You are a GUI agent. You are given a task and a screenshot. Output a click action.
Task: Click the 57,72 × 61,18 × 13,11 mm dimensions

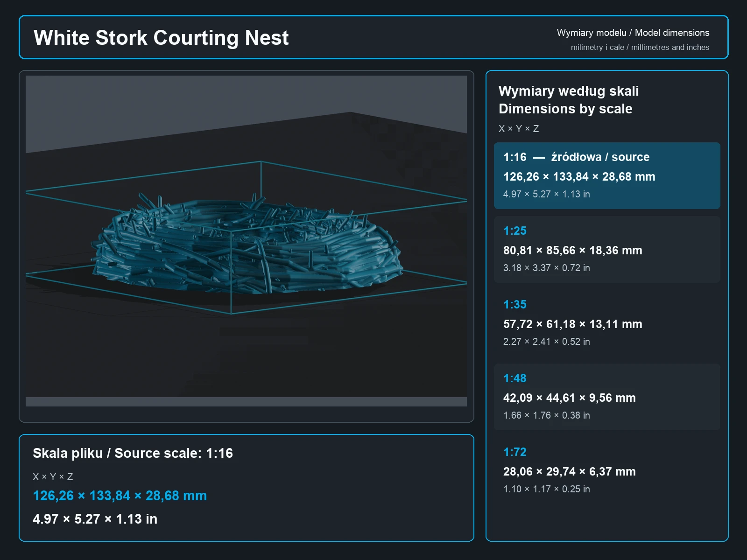572,324
